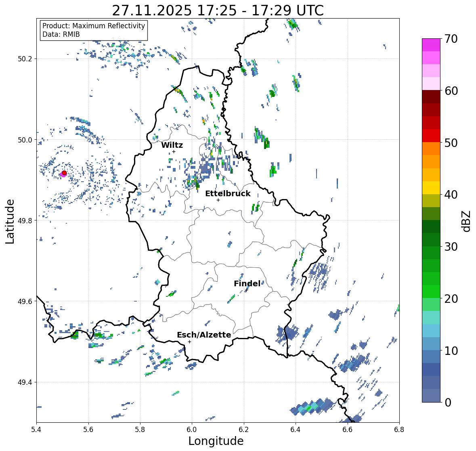Click longitude tick label 5.8
The image size is (476, 451).
click(x=140, y=430)
